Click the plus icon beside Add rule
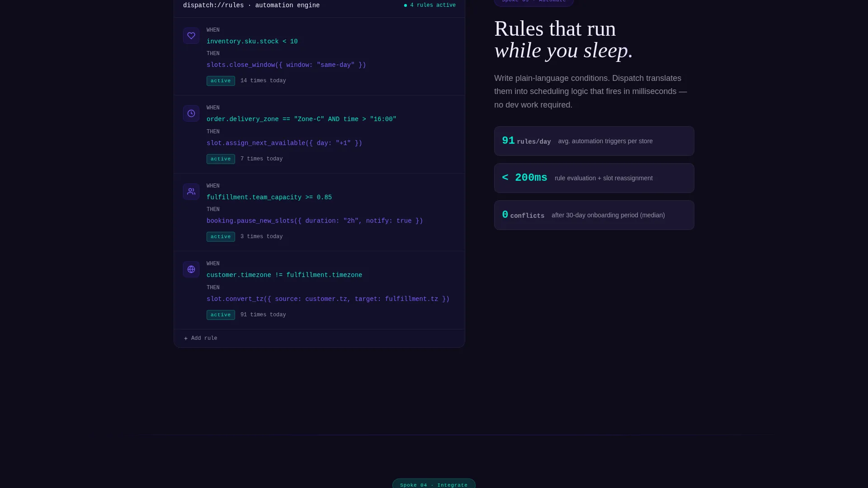The height and width of the screenshot is (488, 868). tap(186, 338)
